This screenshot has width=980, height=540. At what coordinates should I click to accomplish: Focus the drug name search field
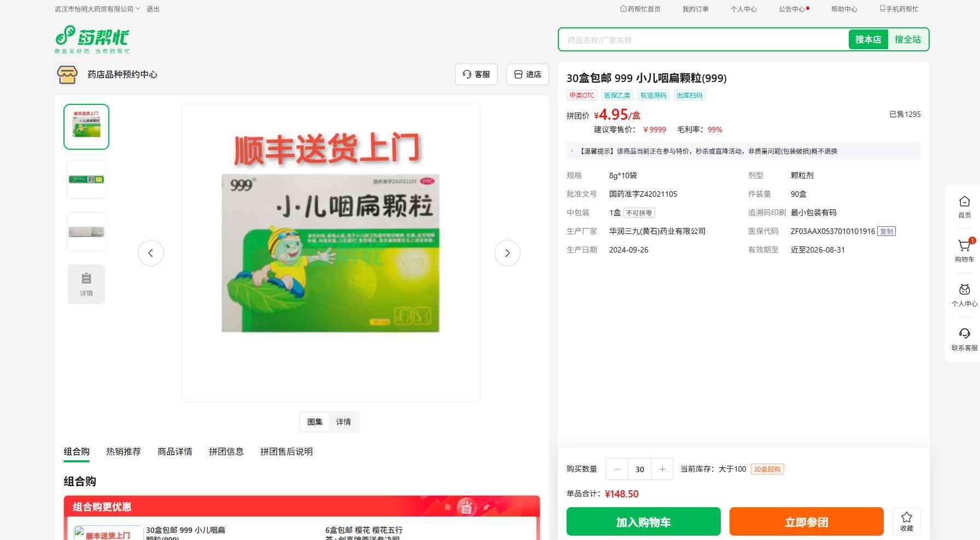coord(703,40)
